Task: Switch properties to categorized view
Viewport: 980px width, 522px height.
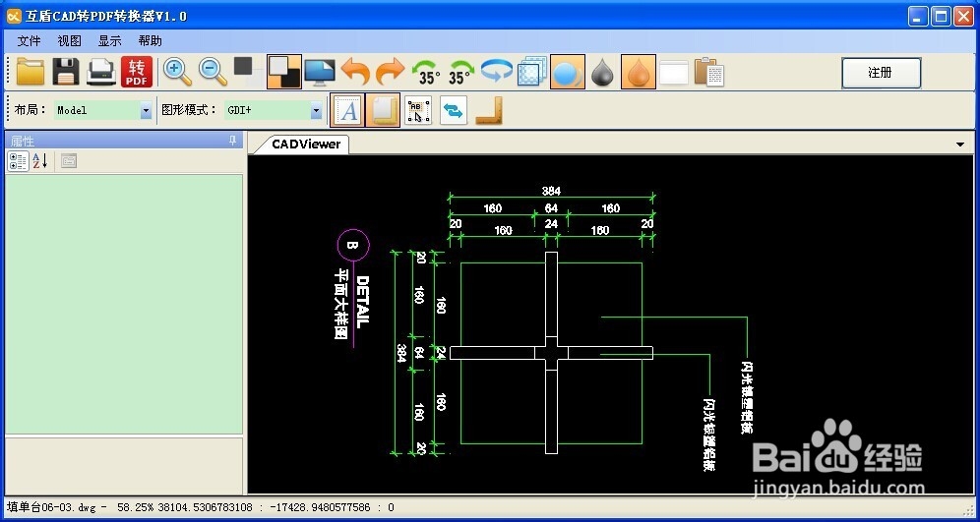Action: [18, 162]
